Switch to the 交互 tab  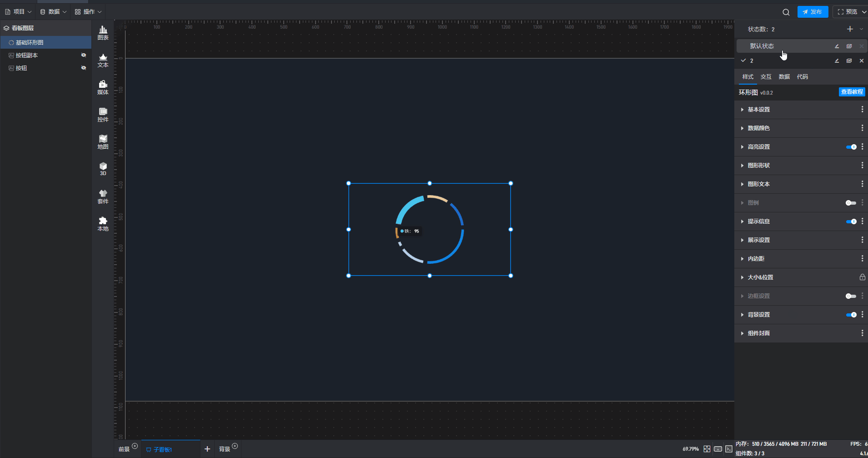[766, 77]
